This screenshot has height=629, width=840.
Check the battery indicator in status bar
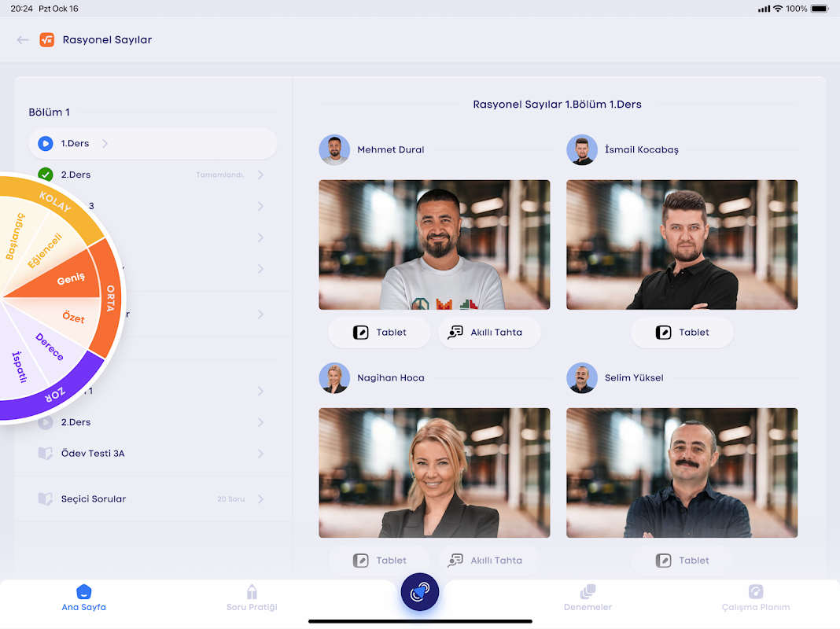pos(820,9)
